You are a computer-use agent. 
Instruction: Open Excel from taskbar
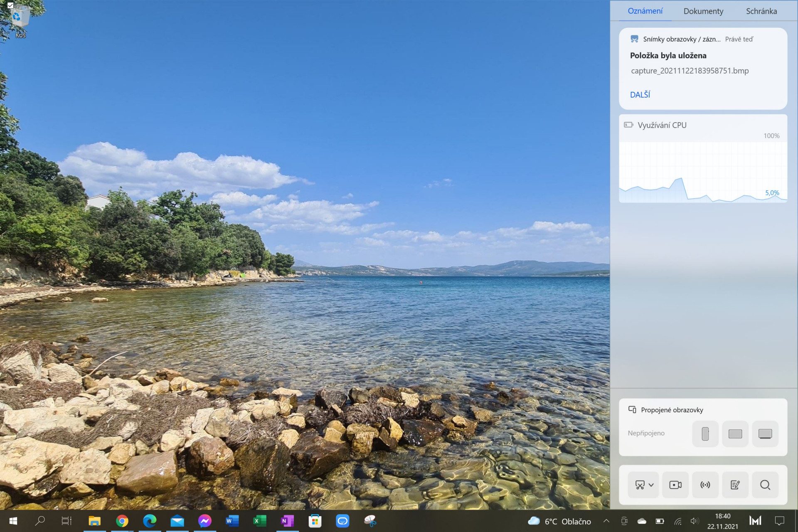260,521
